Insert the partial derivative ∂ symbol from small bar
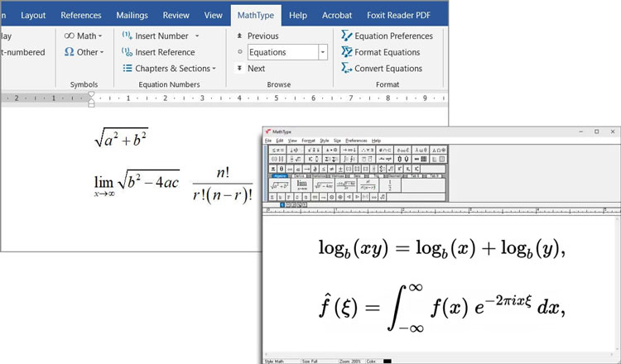This screenshot has height=364, width=621. pyautogui.click(x=315, y=169)
